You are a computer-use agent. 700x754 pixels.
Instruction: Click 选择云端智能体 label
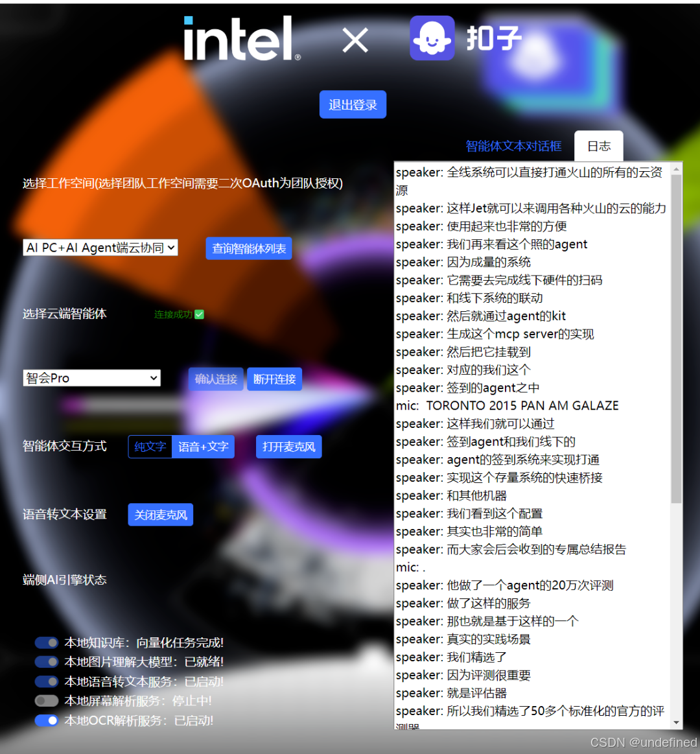pos(64,314)
